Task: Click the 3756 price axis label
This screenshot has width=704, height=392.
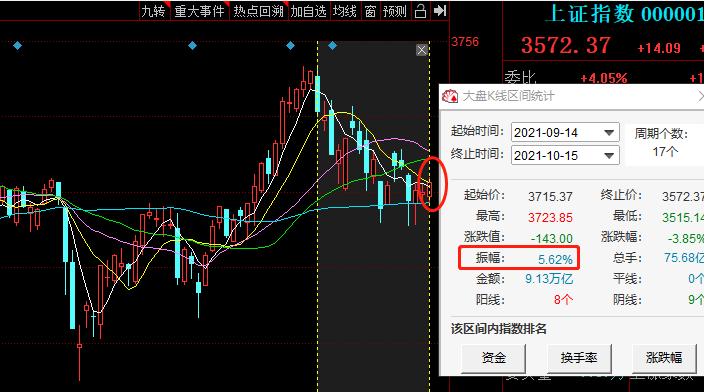Action: tap(465, 42)
